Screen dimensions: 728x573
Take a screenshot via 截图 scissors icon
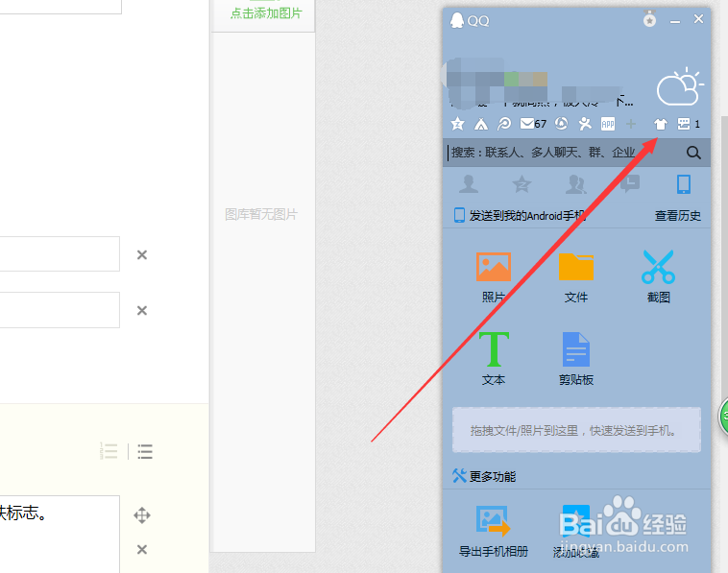658,277
